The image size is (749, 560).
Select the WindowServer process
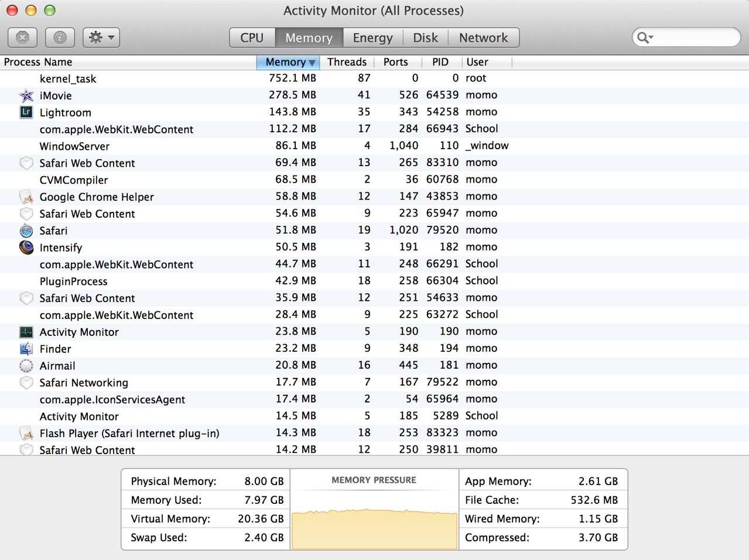coord(374,146)
